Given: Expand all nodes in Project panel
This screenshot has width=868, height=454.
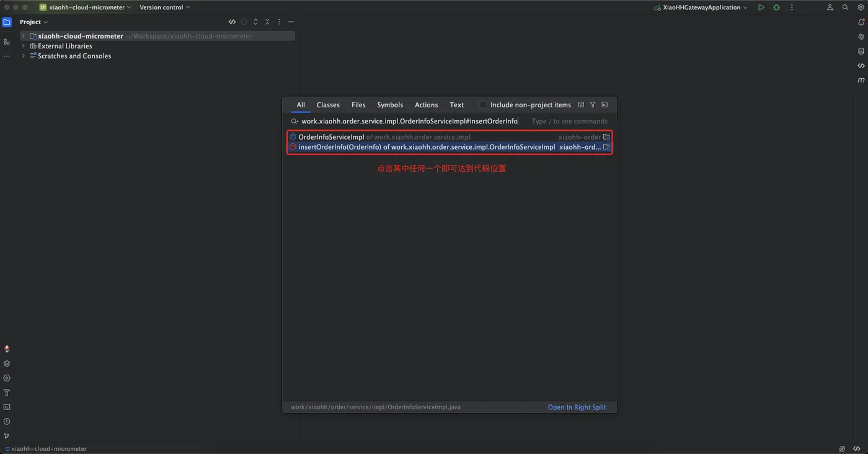Looking at the screenshot, I should pos(255,22).
